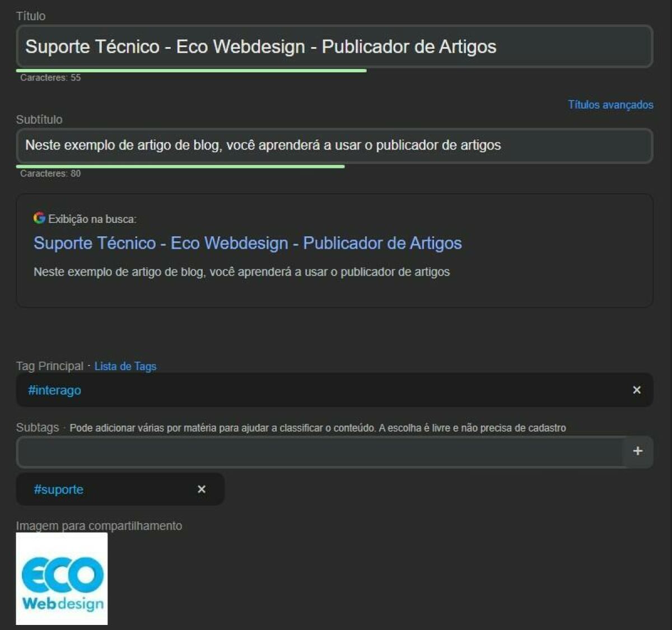Viewport: 672px width, 630px height.
Task: Select the #interago tag text
Action: click(55, 390)
